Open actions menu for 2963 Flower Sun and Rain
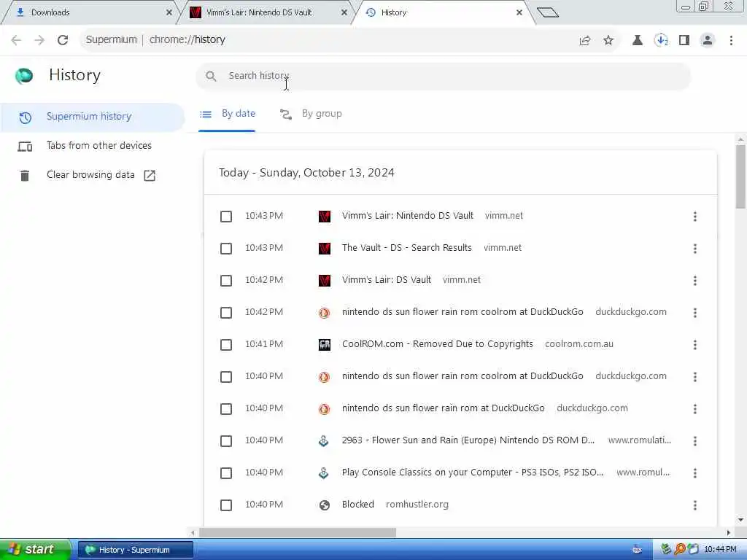747x560 pixels. point(695,441)
